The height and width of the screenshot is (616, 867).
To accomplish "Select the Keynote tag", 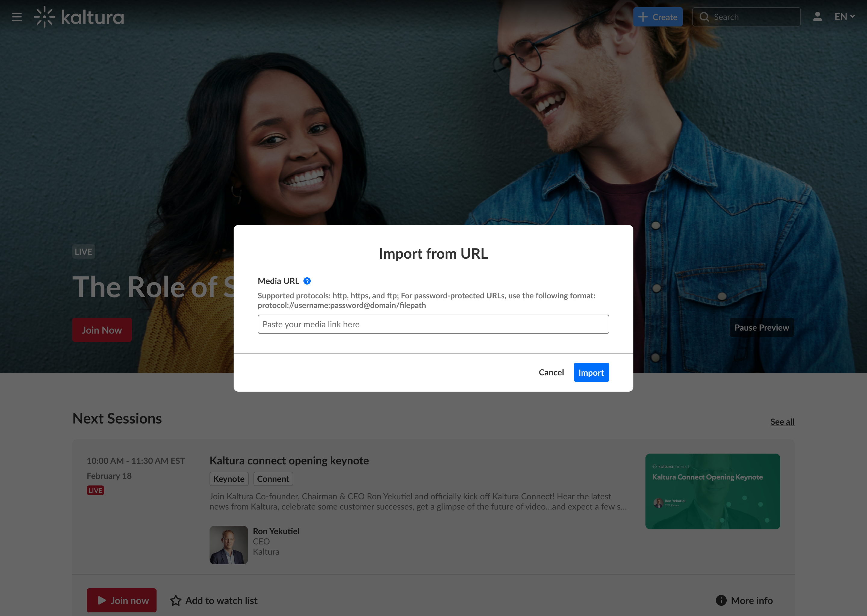I will click(229, 479).
